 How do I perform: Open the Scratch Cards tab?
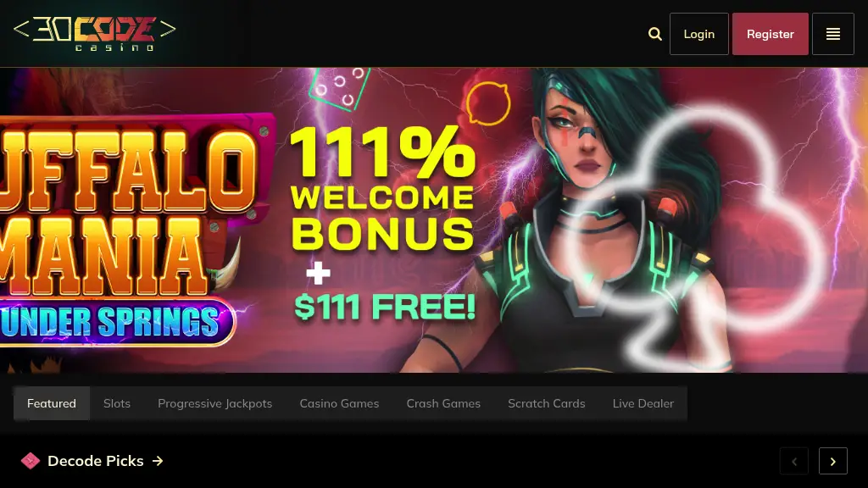[x=547, y=403]
